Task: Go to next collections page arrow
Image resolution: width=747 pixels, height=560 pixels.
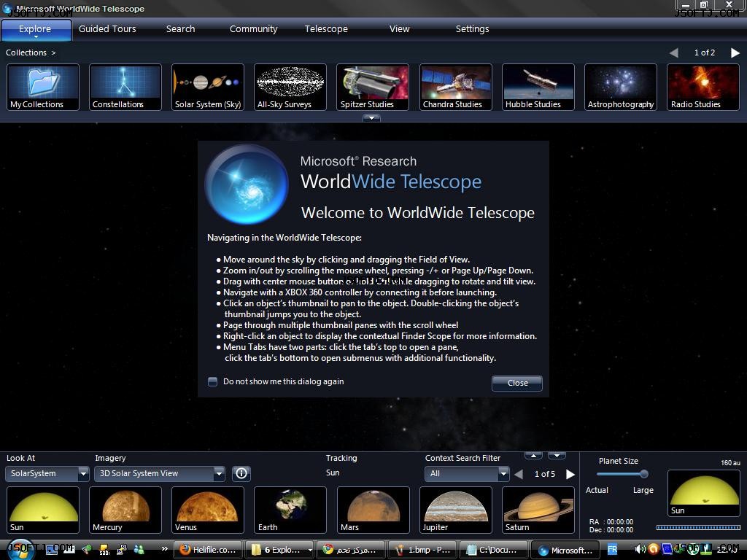Action: coord(735,52)
